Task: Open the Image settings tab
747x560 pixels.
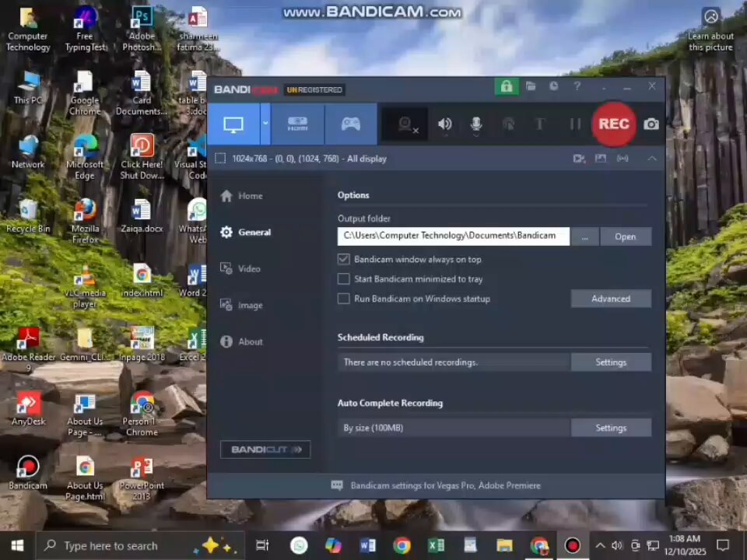Action: pyautogui.click(x=241, y=305)
